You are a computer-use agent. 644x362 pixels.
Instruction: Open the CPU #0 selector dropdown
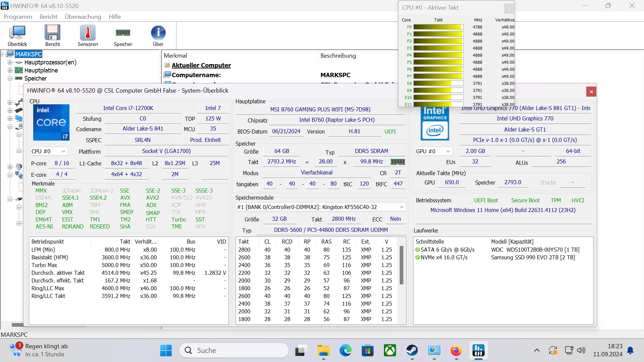click(x=49, y=151)
